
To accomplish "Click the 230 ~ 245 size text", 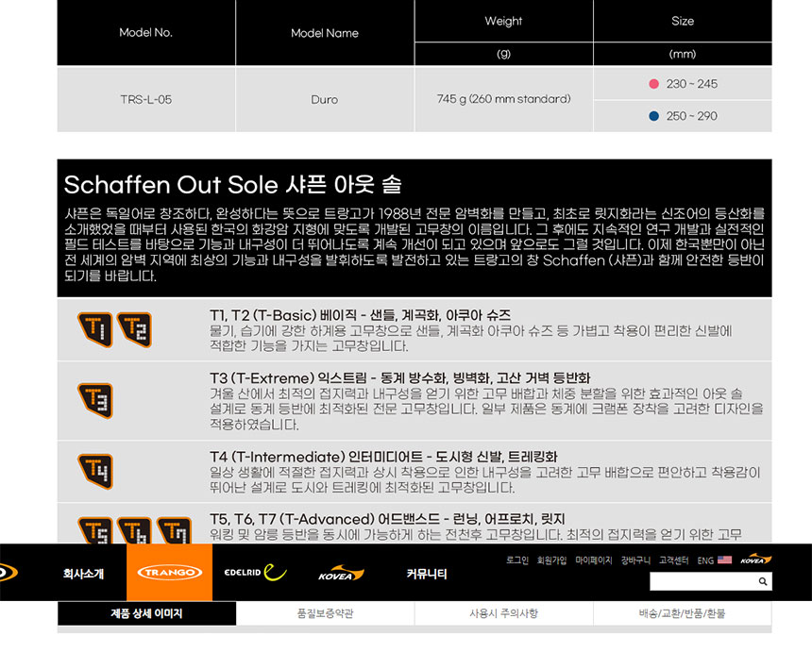I will pyautogui.click(x=692, y=84).
